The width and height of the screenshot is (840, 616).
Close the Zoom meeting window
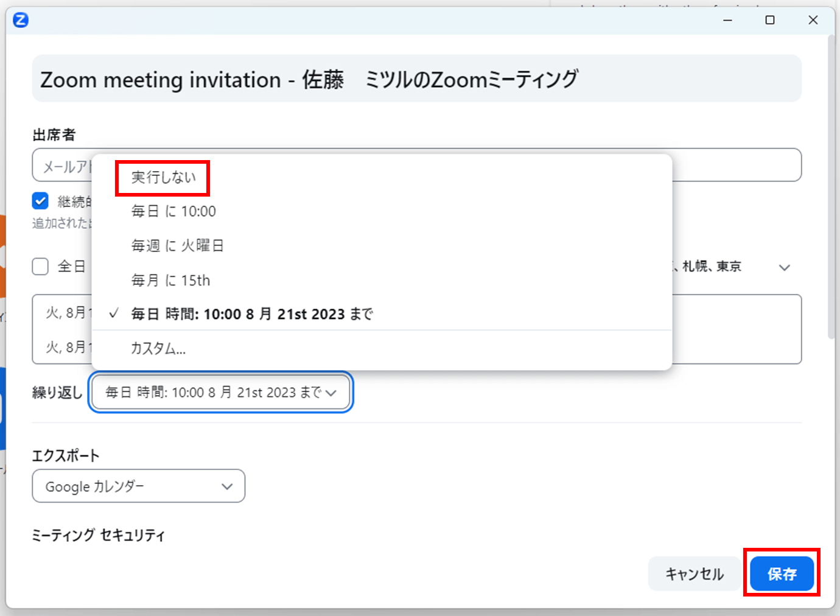(x=813, y=20)
